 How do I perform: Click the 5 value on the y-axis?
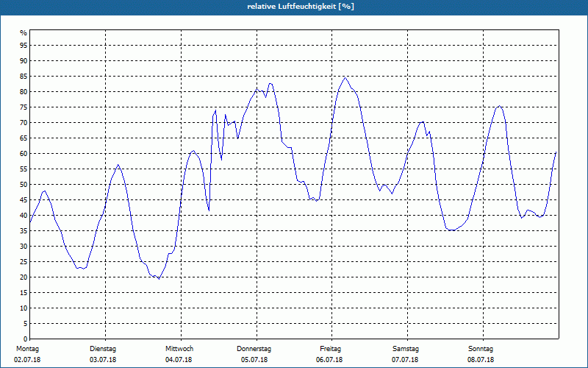[26, 324]
